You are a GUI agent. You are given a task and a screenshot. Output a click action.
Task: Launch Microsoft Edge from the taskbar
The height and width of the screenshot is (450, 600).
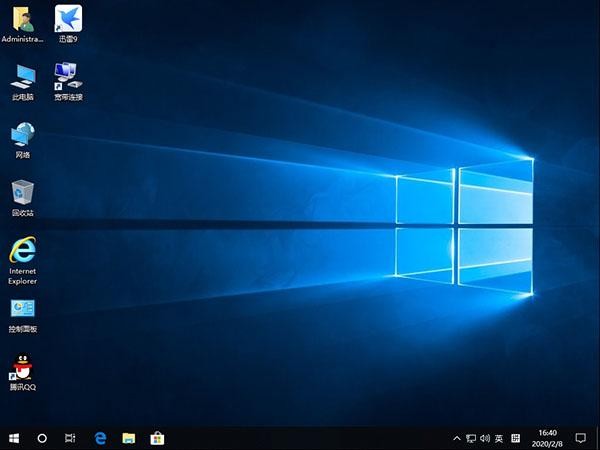(100, 438)
